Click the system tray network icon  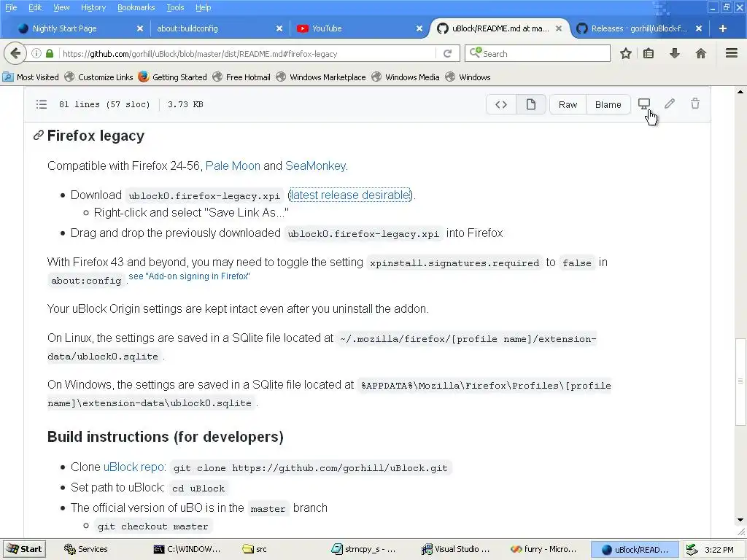point(692,550)
